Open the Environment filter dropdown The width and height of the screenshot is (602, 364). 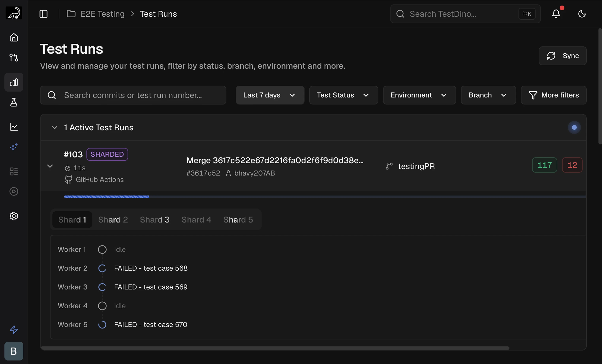click(x=420, y=95)
